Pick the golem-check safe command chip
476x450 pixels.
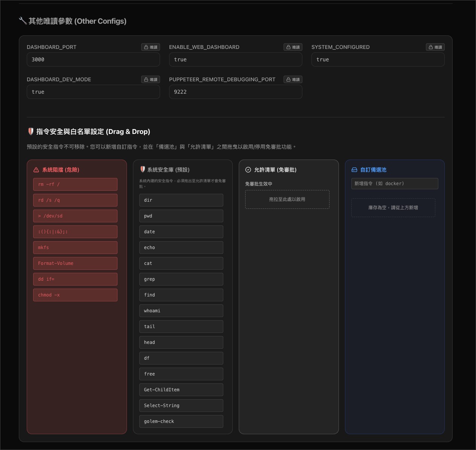point(181,421)
